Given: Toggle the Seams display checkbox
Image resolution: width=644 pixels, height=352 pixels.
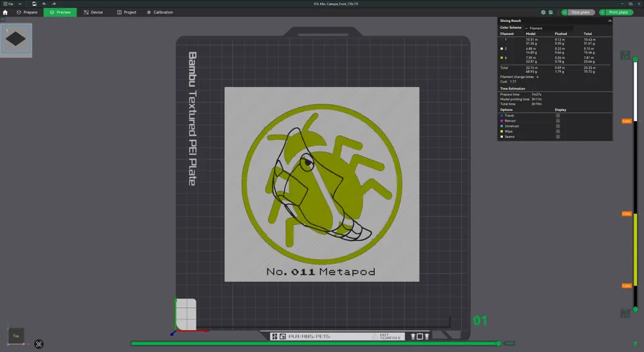Looking at the screenshot, I should point(558,137).
